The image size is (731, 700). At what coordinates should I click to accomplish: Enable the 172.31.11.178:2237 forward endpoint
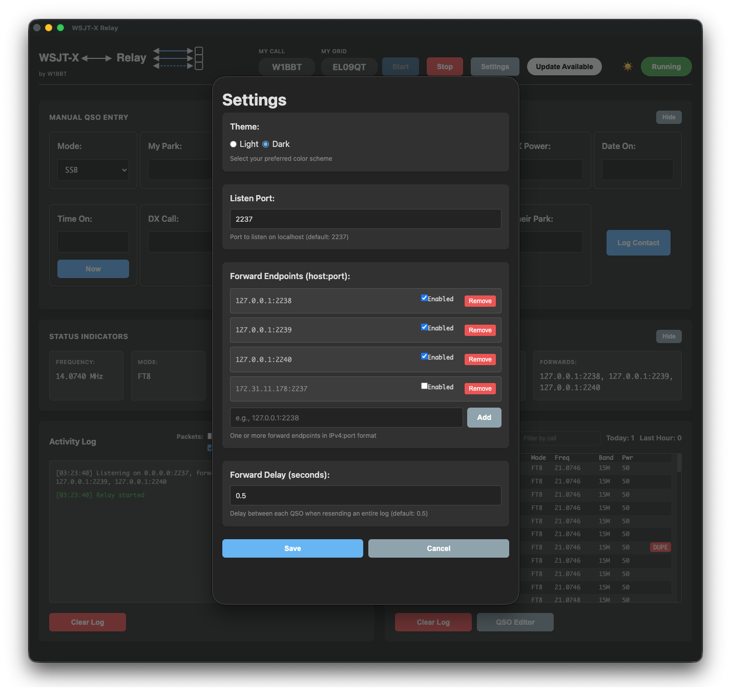pos(424,386)
